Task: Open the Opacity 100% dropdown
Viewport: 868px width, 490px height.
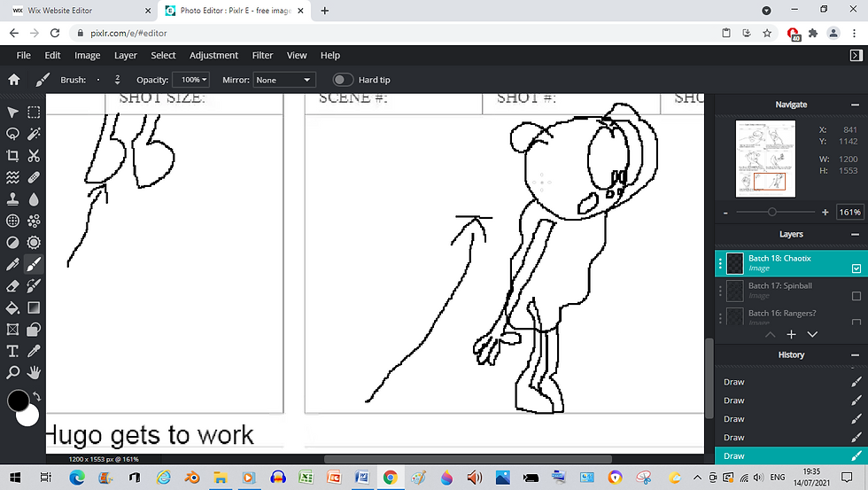Action: (x=191, y=80)
